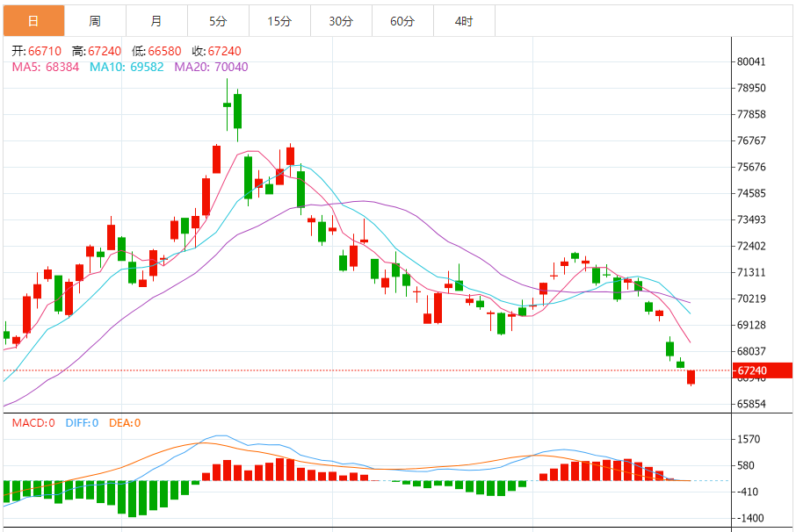Click the 76767 price axis label
This screenshot has width=796, height=532.
point(751,141)
